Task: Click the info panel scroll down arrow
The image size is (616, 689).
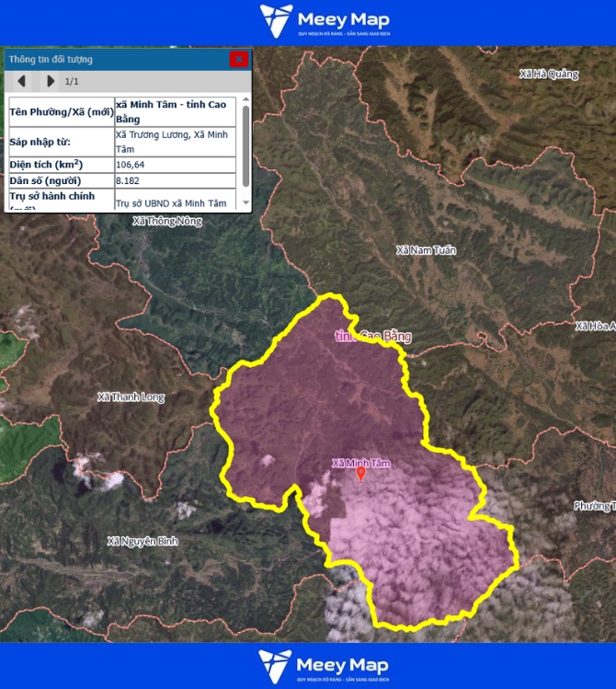Action: click(245, 204)
